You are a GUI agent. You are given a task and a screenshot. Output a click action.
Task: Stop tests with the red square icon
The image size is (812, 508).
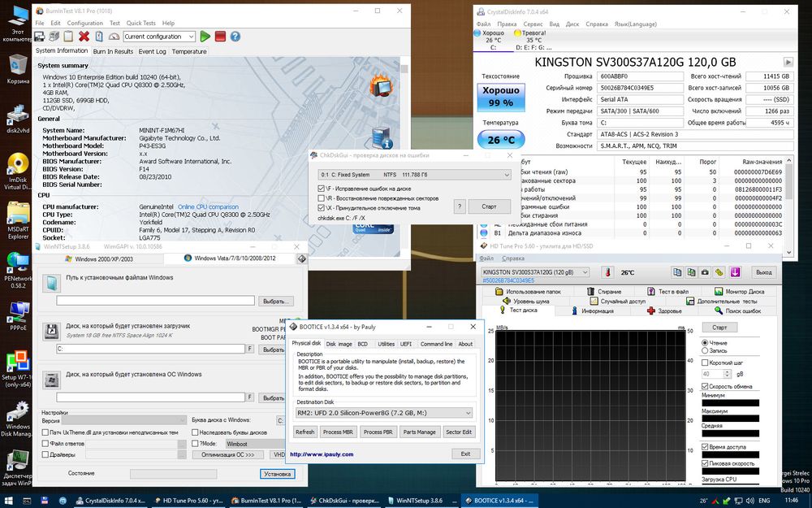tap(220, 37)
